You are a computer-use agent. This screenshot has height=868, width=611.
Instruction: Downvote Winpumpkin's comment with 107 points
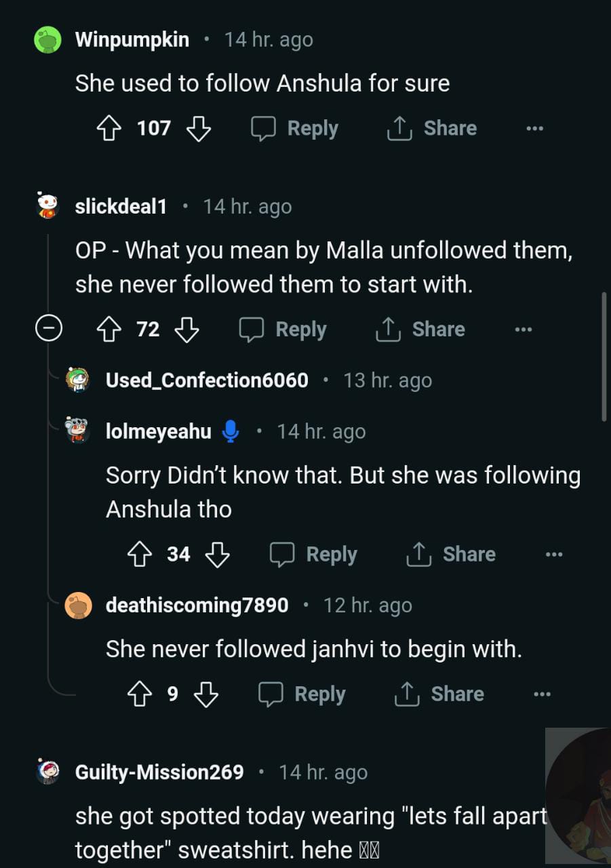(x=198, y=128)
